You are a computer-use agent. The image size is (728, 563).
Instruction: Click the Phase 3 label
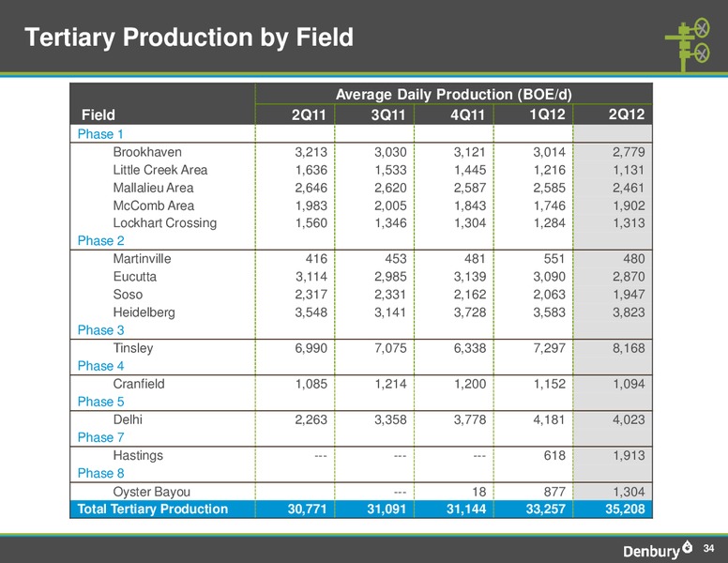click(100, 330)
